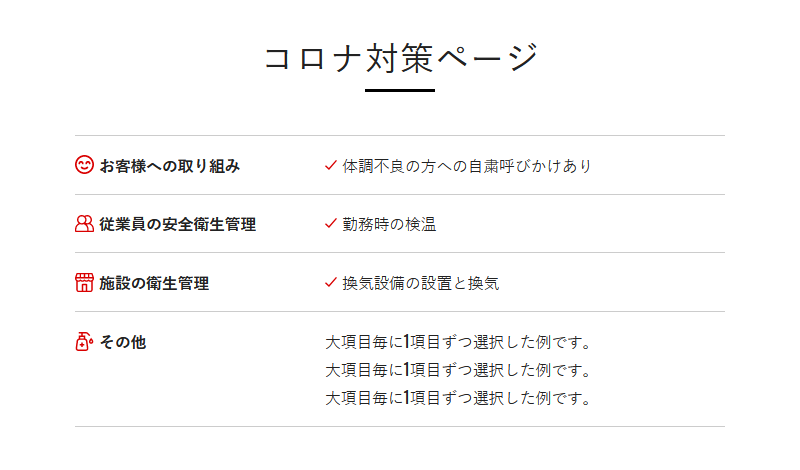The width and height of the screenshot is (800, 470).
Task: Click checkmark beside 体調不良の方への自粛呼びかけあり
Action: click(x=331, y=165)
